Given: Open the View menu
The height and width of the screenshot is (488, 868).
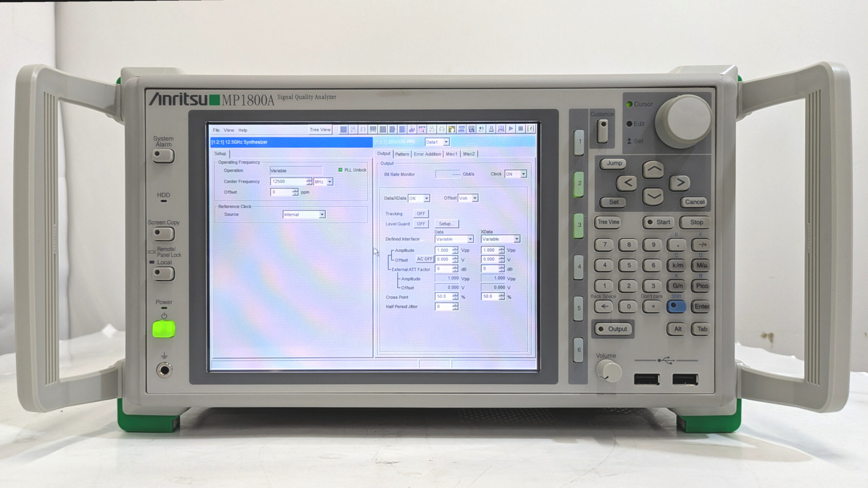Looking at the screenshot, I should pyautogui.click(x=229, y=130).
